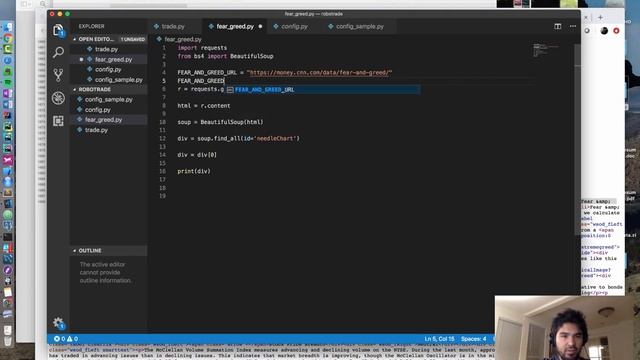Click the import requests line
This screenshot has width=640, height=360.
(202, 48)
